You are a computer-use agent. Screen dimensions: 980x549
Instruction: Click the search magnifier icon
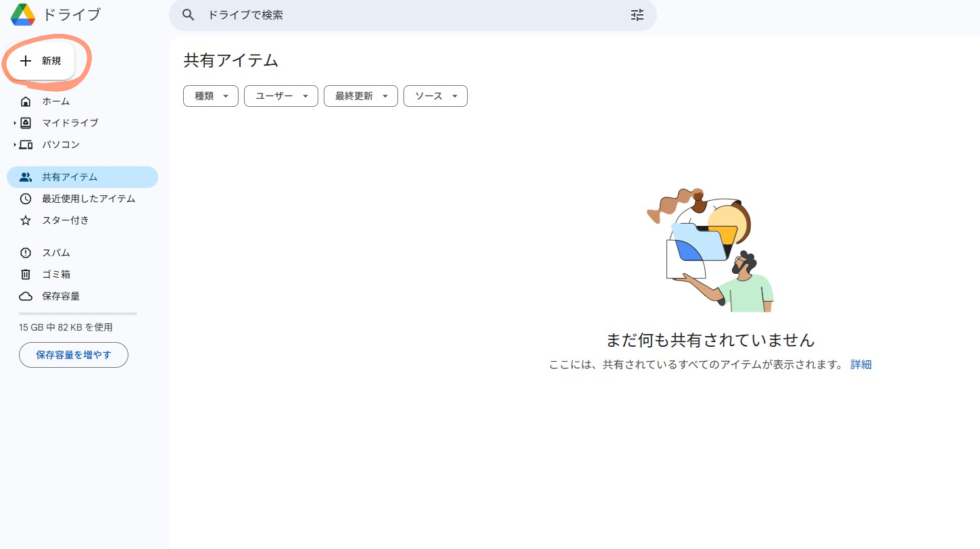(189, 15)
